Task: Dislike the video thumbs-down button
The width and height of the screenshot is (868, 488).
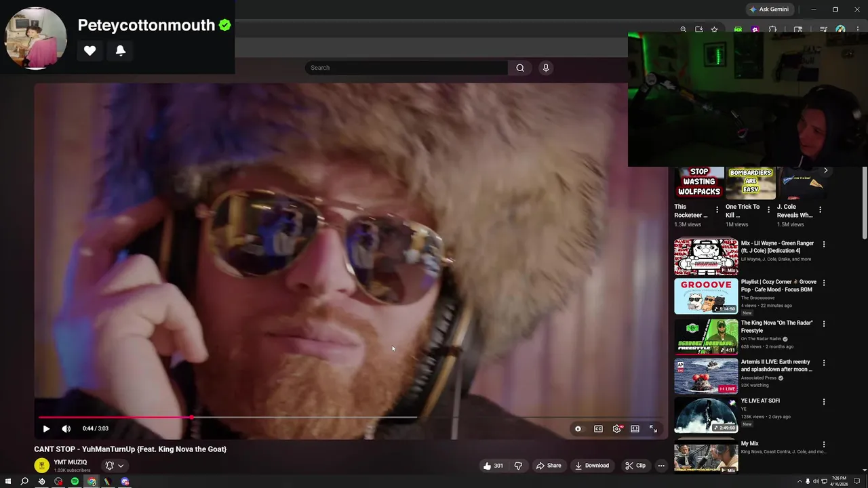Action: pos(518,466)
